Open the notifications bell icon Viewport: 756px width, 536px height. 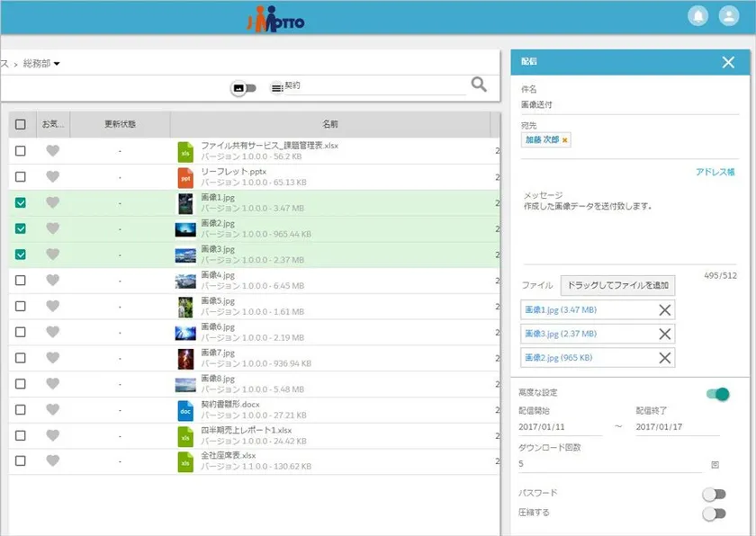click(697, 16)
